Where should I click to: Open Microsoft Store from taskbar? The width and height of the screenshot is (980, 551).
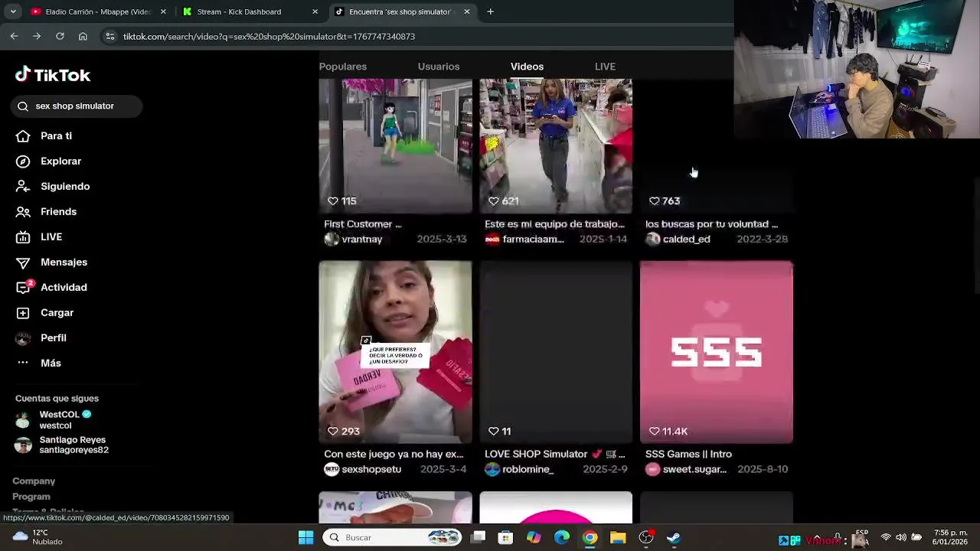(x=505, y=537)
